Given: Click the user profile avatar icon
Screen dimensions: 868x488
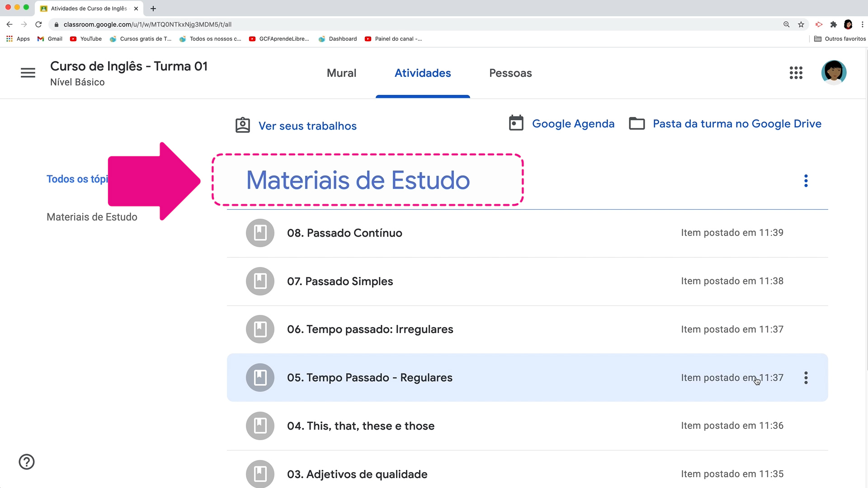Looking at the screenshot, I should 835,72.
